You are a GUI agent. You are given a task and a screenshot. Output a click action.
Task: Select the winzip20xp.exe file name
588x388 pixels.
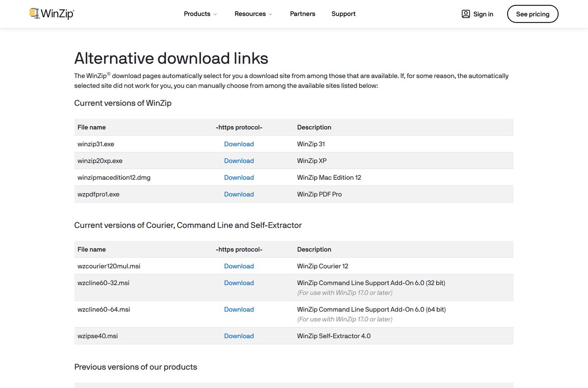100,161
